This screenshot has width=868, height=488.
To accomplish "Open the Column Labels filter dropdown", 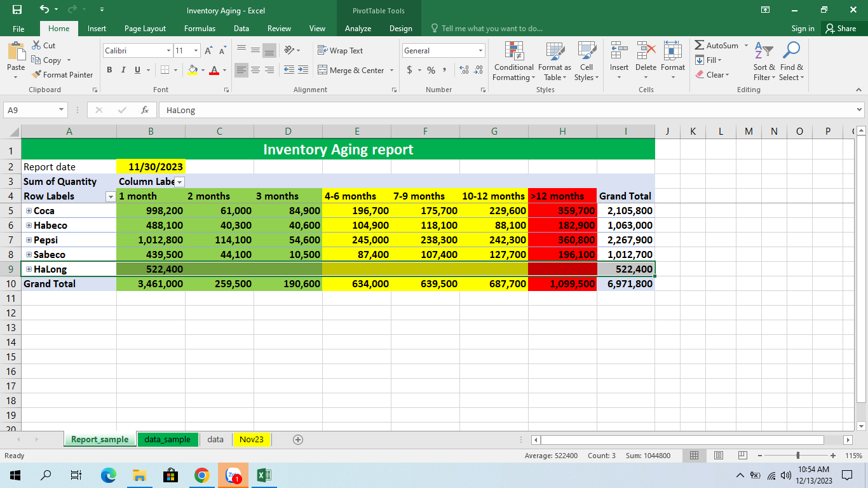I will 179,182.
